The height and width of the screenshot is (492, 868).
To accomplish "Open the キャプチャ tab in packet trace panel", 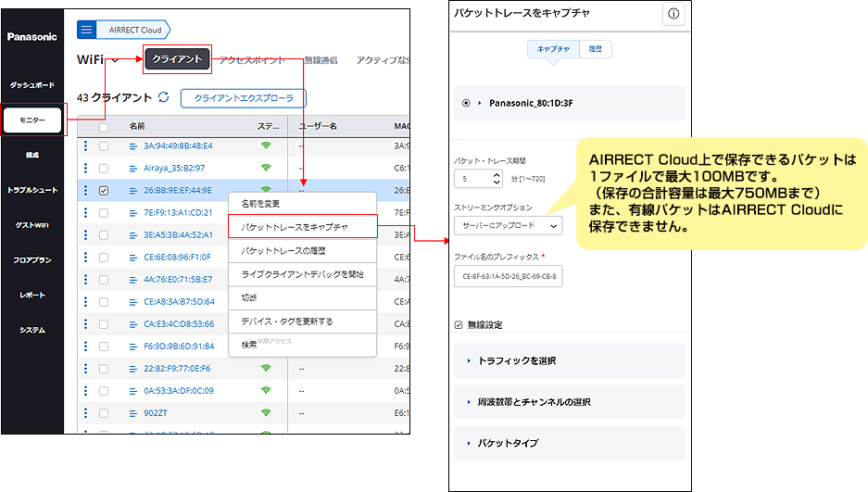I will 553,49.
